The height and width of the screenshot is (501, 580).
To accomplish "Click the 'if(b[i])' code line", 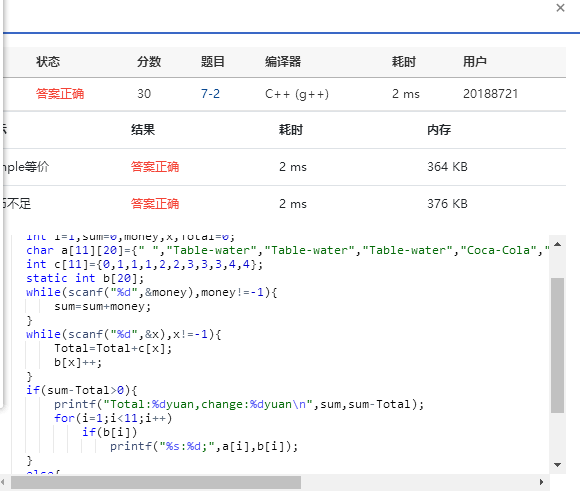I will [109, 432].
